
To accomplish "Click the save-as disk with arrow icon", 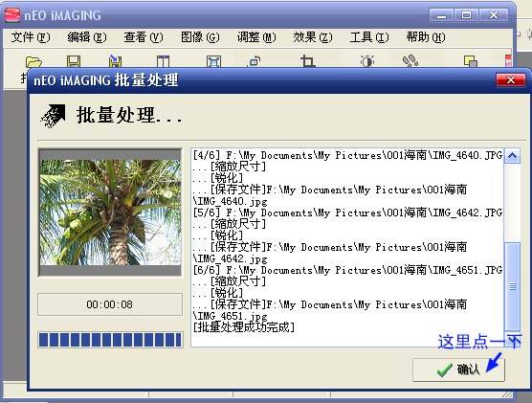I will tap(115, 60).
